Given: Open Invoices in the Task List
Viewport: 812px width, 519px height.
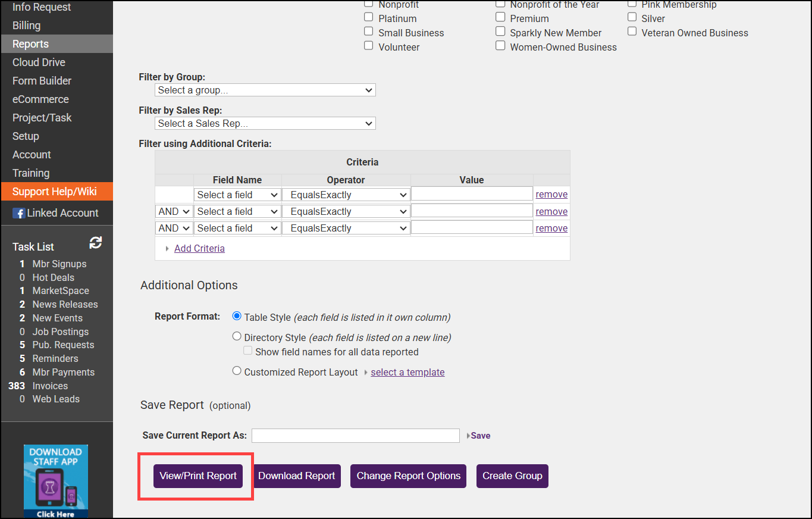Looking at the screenshot, I should tap(50, 386).
